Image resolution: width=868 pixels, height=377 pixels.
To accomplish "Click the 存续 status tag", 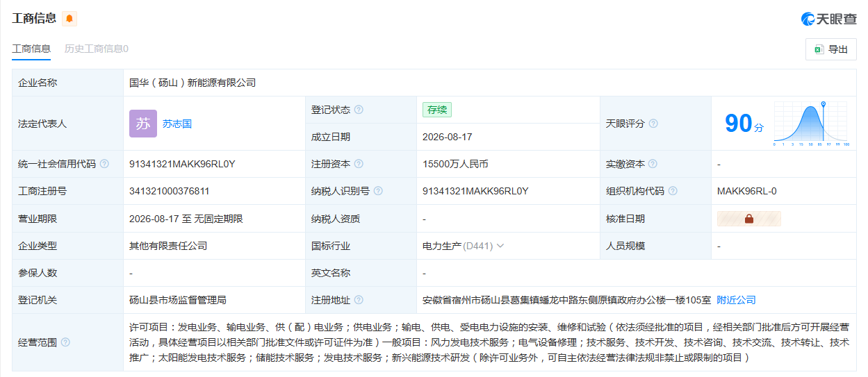I will click(438, 110).
